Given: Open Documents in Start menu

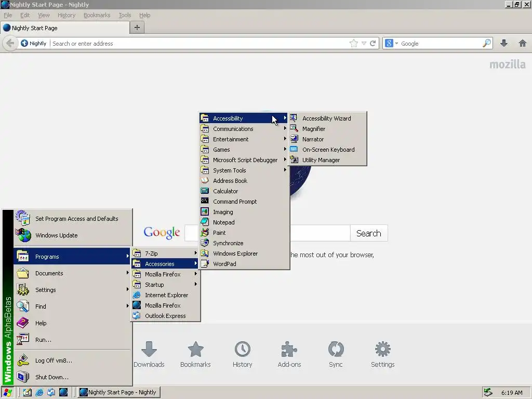Looking at the screenshot, I should (x=73, y=273).
